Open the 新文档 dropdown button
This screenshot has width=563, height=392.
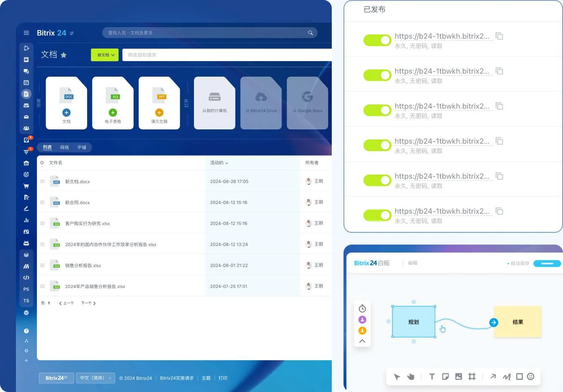(105, 55)
